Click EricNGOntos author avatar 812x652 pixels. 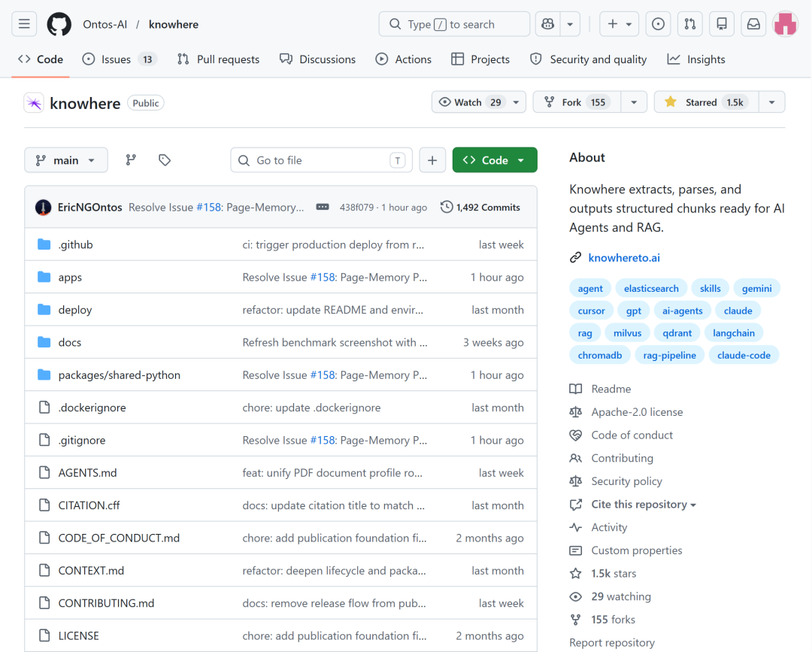tap(43, 207)
